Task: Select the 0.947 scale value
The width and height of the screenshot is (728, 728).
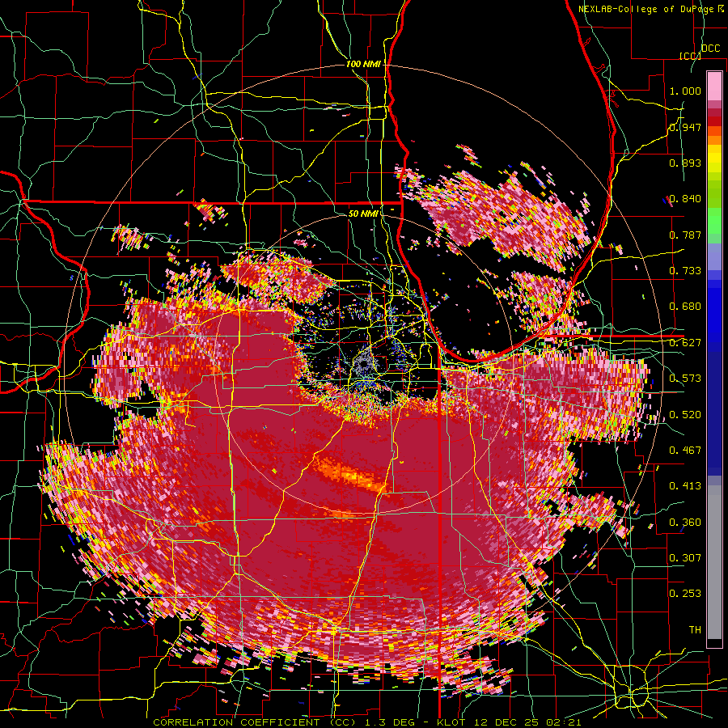Action: point(685,127)
